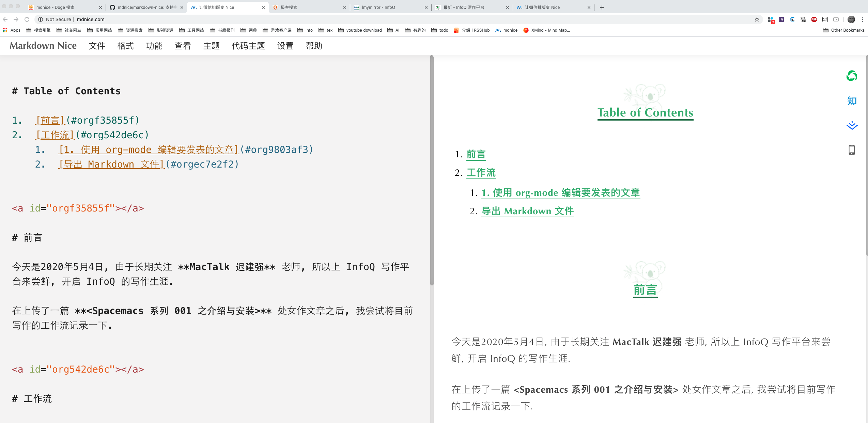Open the 介绍 | RSSHub bookmark
Screen dimensions: 868x423
472,30
